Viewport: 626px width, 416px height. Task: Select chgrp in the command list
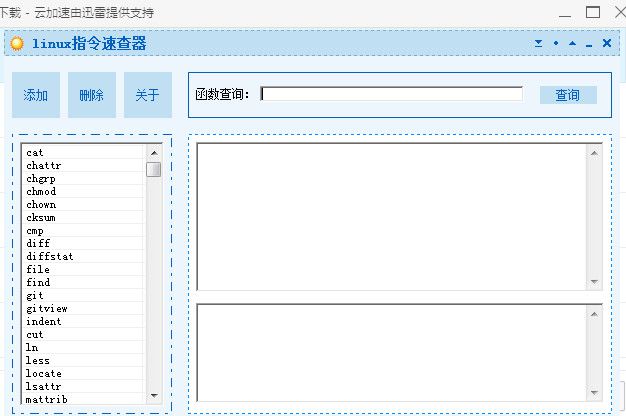click(83, 178)
